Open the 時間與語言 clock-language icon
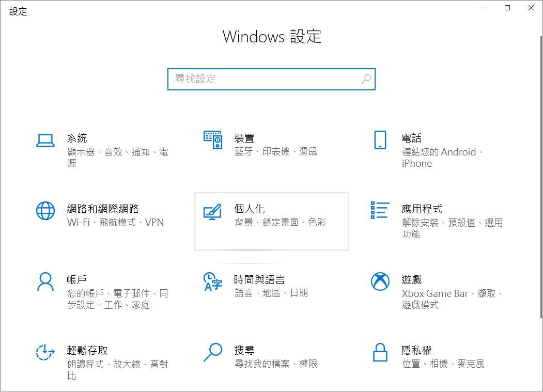Screen dimensions: 543x392 (213, 281)
